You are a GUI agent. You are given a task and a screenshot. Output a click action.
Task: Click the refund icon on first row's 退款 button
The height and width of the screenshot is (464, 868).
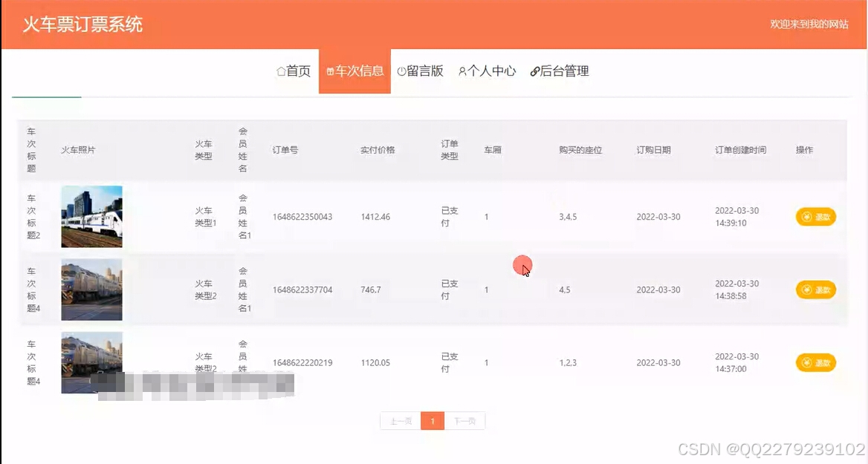(807, 217)
